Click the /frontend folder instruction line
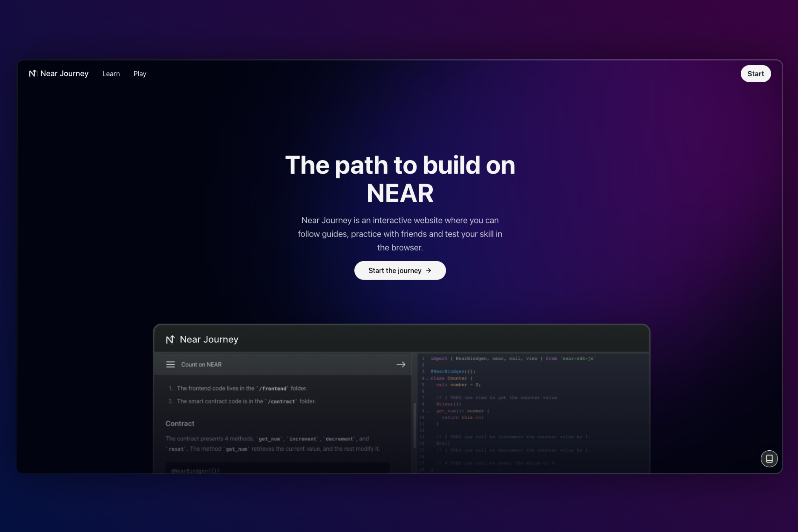Screen dimensions: 798x532 [242, 388]
